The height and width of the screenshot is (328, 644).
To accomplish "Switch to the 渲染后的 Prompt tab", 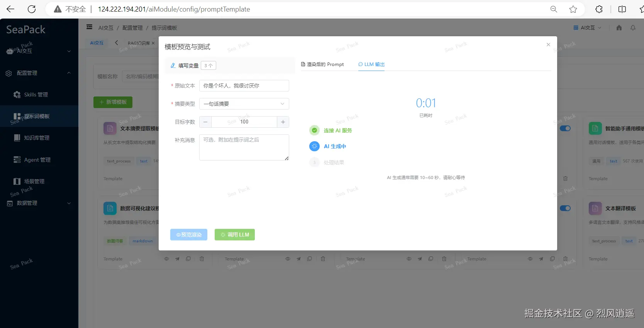I will point(322,64).
